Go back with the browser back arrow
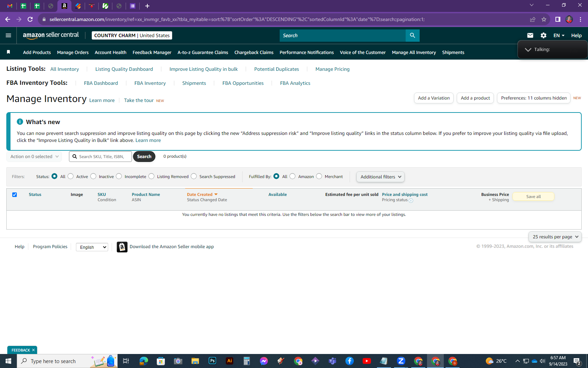Screen dimensions: 588x368 [x=8, y=19]
